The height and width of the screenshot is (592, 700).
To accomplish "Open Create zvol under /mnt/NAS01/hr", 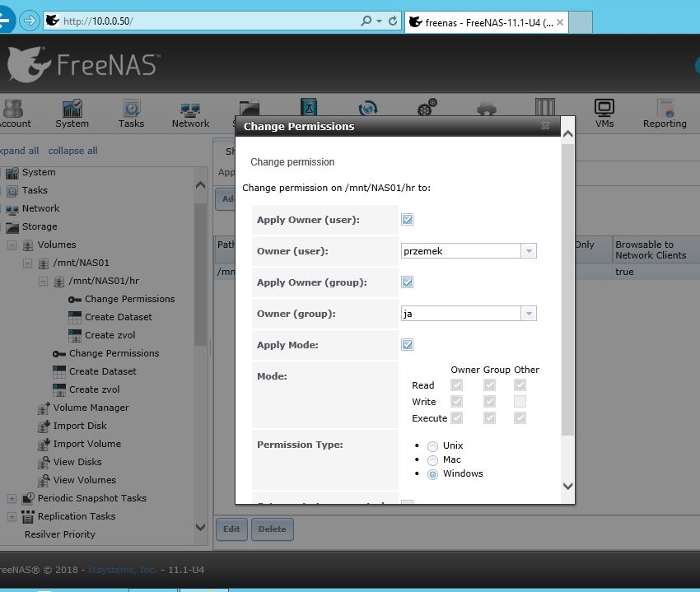I will 110,335.
